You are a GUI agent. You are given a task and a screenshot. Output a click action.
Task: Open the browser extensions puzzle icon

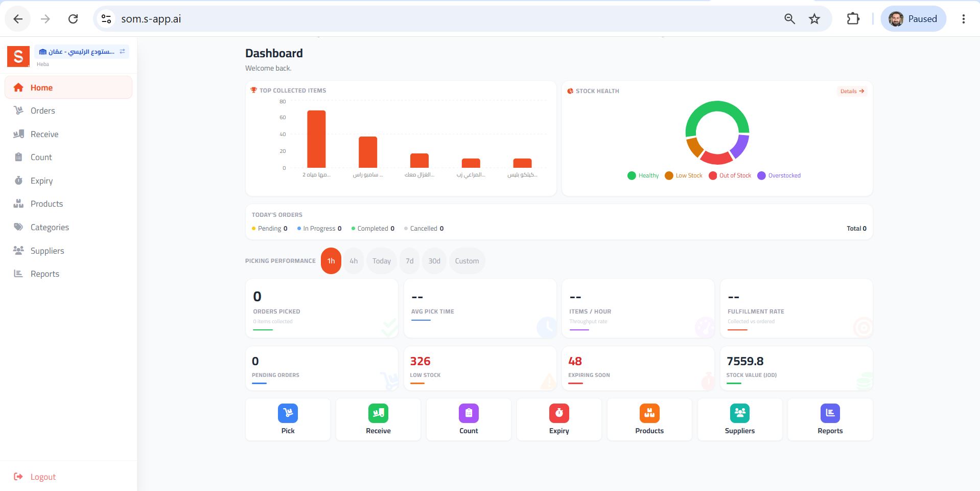853,19
